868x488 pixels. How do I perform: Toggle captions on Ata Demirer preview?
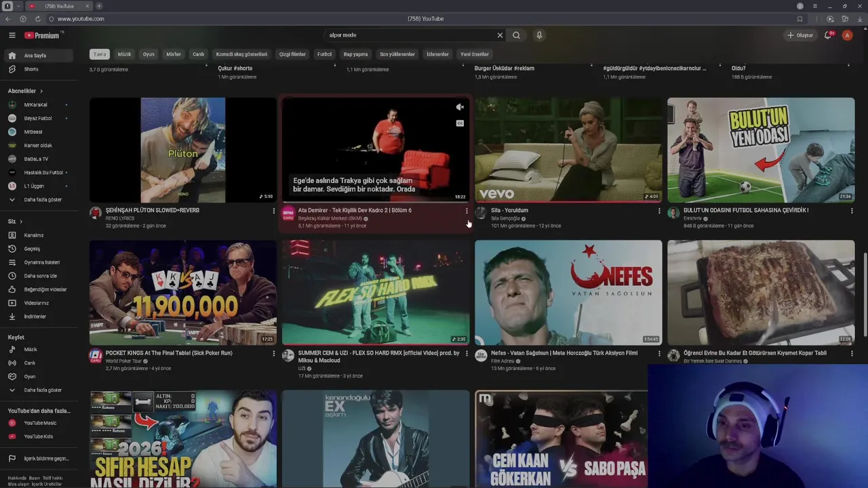(x=460, y=123)
